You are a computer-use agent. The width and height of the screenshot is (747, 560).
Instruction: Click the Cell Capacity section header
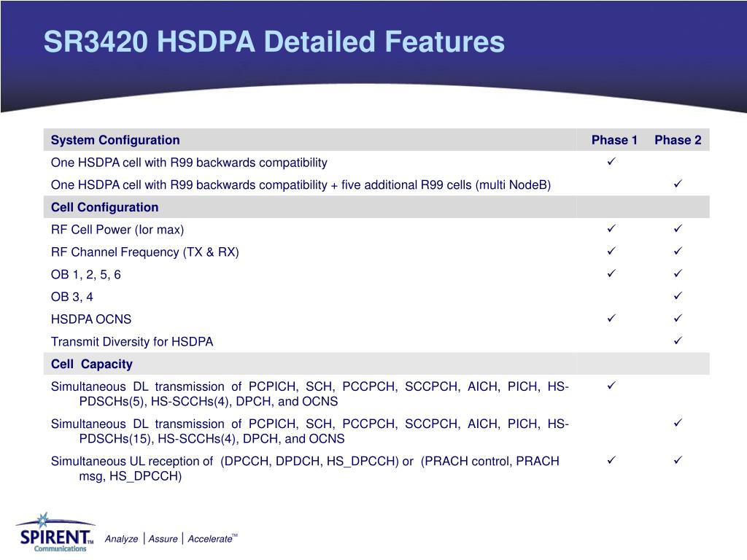tap(91, 364)
